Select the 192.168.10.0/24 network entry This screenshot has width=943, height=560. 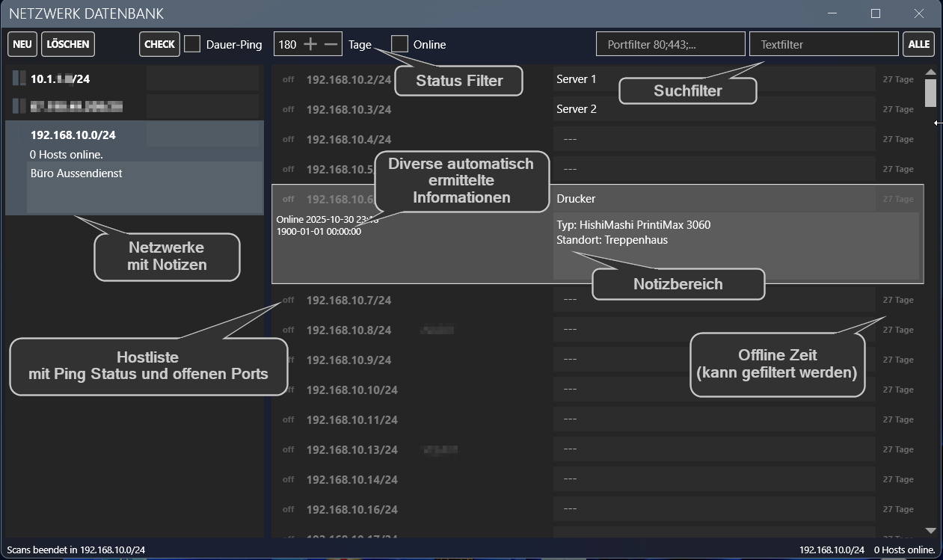(73, 135)
